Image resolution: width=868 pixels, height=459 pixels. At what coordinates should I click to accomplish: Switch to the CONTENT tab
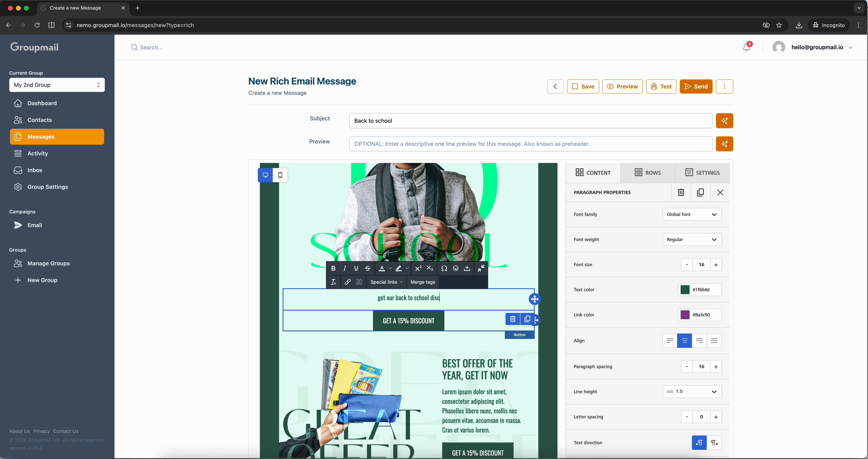(x=593, y=173)
